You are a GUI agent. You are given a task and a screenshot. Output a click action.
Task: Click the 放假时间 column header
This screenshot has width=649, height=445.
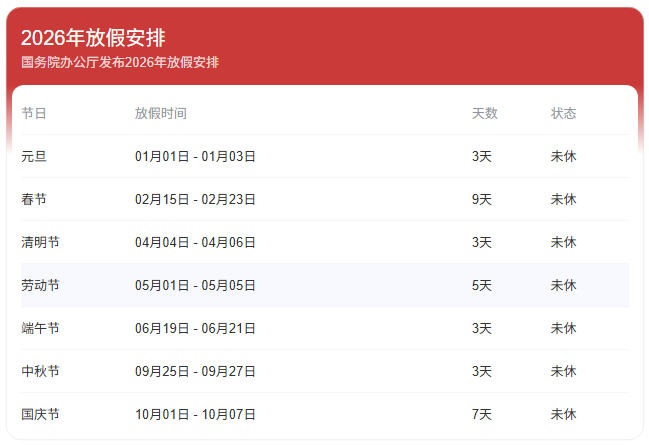pos(161,113)
